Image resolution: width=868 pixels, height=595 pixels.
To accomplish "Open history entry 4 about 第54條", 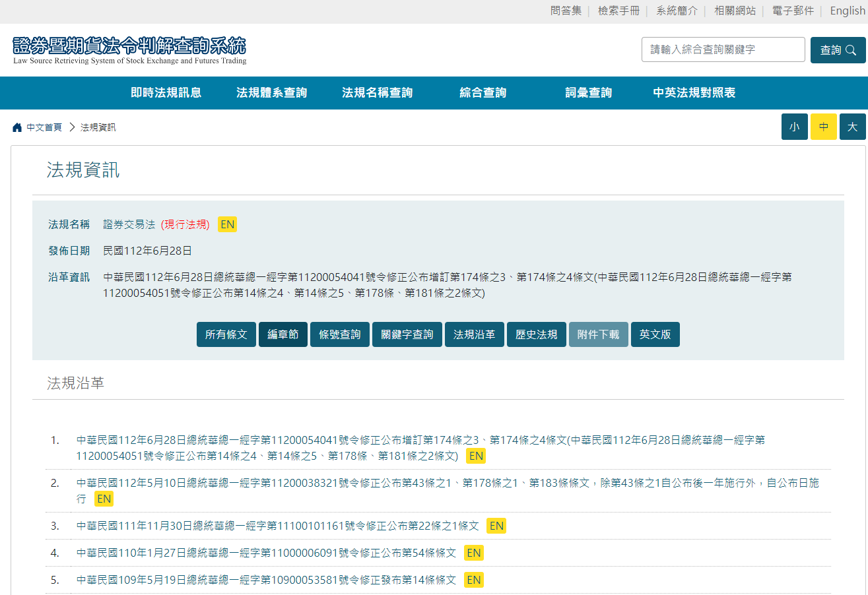I will click(267, 553).
